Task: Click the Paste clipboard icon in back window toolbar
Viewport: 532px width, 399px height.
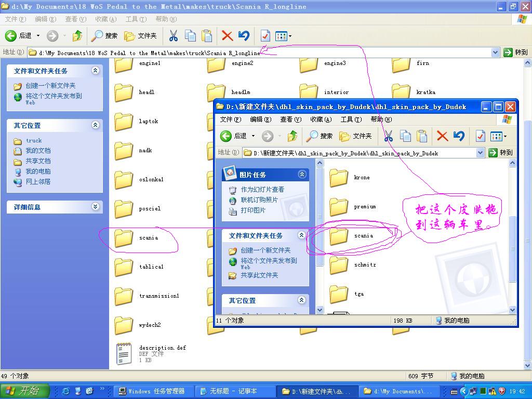Action: (207, 36)
